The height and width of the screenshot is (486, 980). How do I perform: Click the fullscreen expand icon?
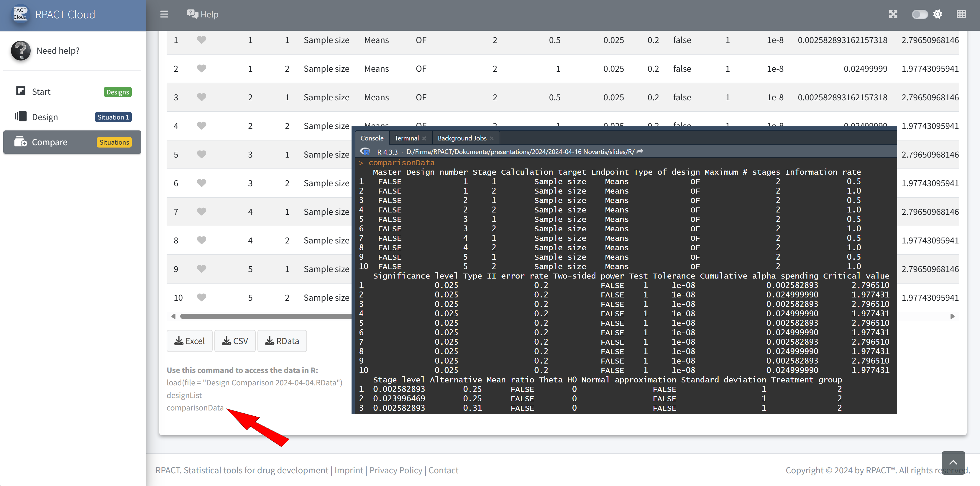click(893, 14)
